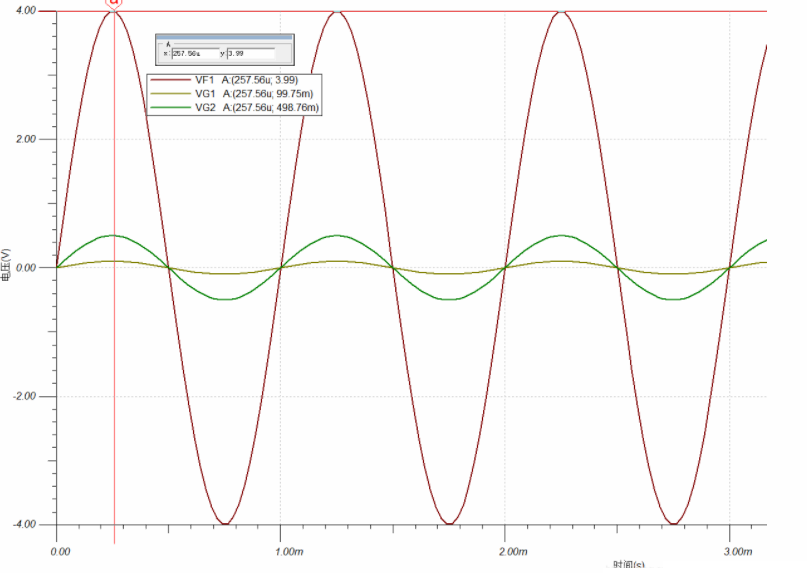Image resolution: width=807 pixels, height=573 pixels.
Task: Click the -4.00 label on voltage axis
Action: click(24, 525)
